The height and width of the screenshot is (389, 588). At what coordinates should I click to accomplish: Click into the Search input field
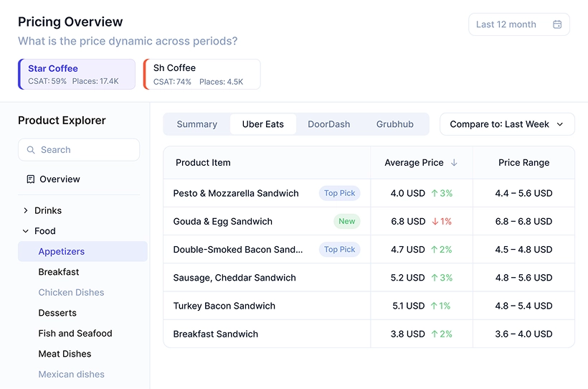(86, 150)
